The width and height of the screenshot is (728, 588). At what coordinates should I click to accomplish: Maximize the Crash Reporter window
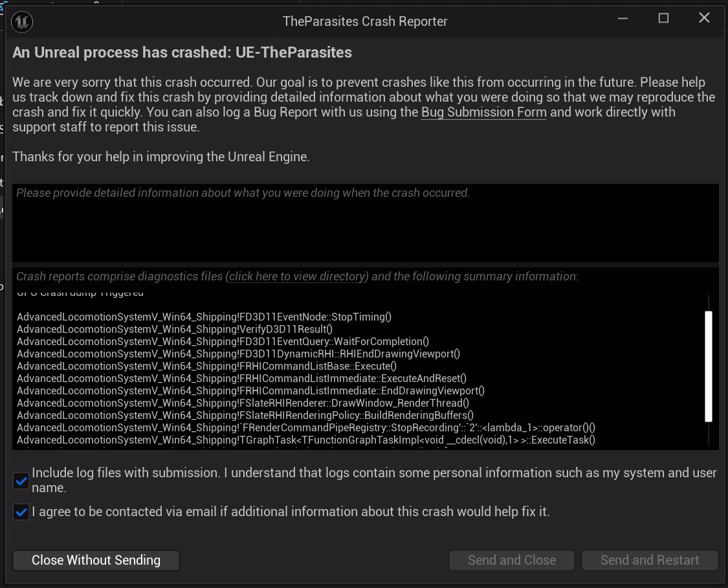click(x=663, y=19)
